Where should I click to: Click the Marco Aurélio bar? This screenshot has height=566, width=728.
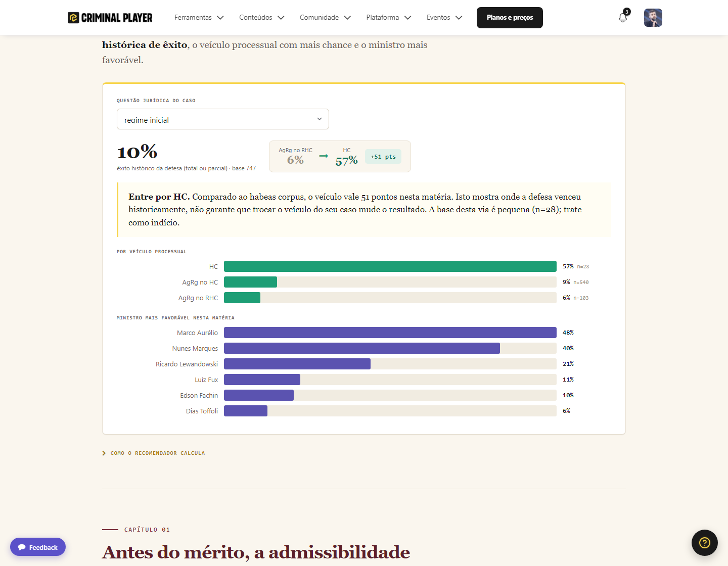pos(390,333)
